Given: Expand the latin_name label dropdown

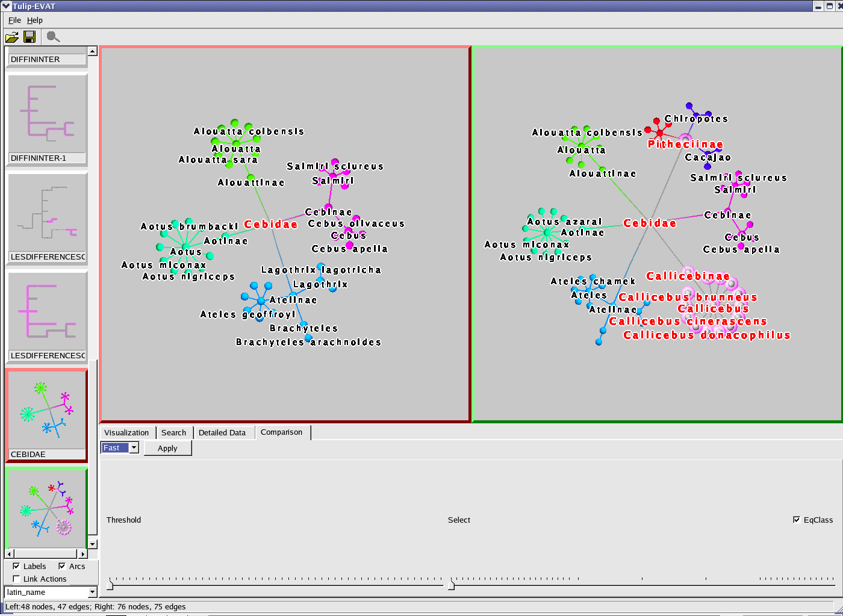Looking at the screenshot, I should click(92, 592).
